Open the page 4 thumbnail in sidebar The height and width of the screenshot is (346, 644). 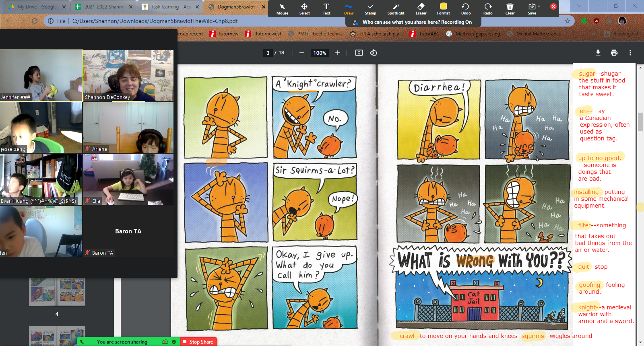57,292
